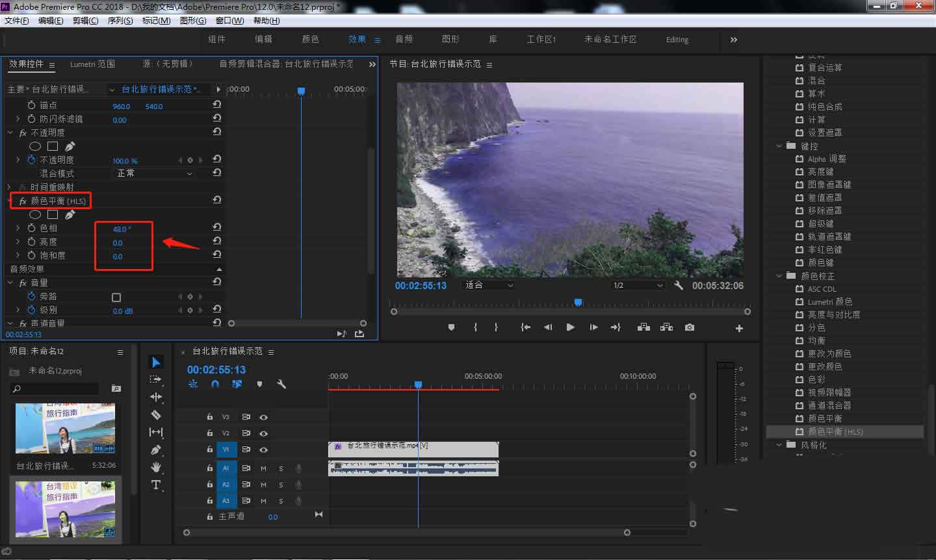
Task: Select the Type tool
Action: pos(156,485)
